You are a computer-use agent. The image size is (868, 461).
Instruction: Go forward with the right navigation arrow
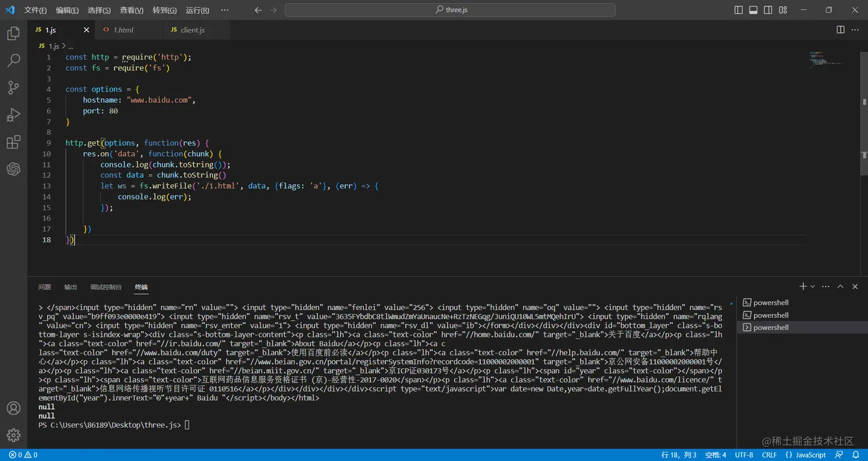[273, 10]
